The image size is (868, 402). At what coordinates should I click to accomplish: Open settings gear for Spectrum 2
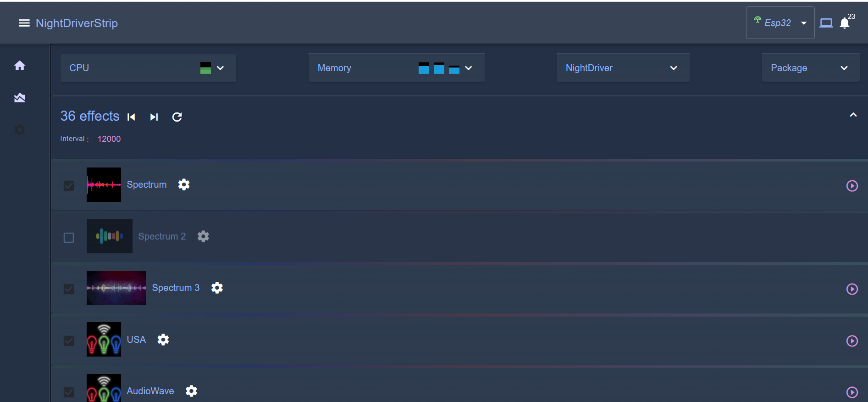(203, 236)
